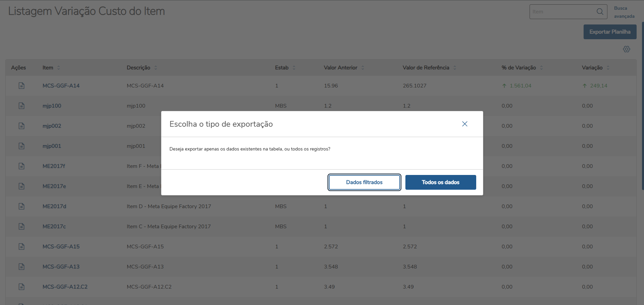
Task: Open table settings gear icon
Action: click(x=626, y=49)
